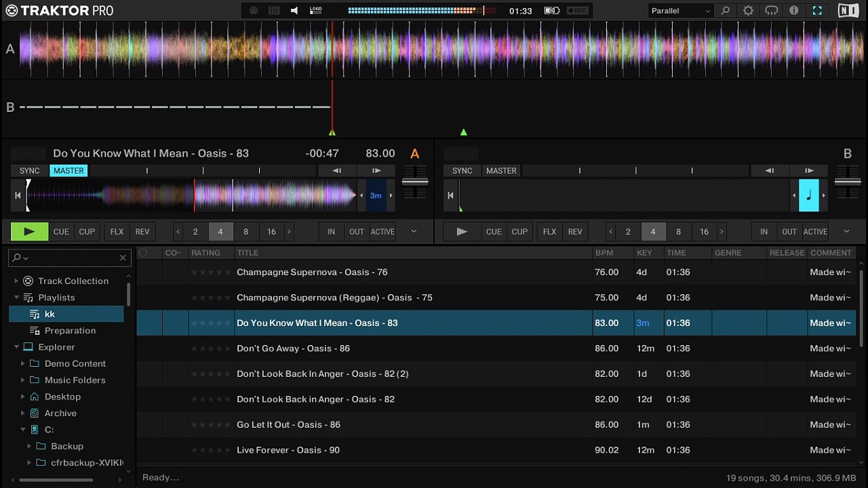Click the LOAD CPU meter icon
Screen dimensions: 868x488
(316, 11)
